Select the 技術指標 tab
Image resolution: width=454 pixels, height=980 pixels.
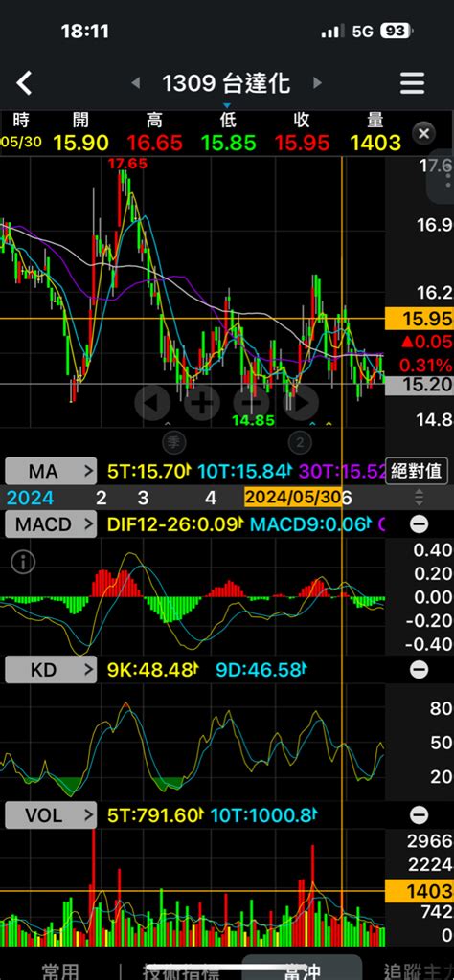click(181, 970)
